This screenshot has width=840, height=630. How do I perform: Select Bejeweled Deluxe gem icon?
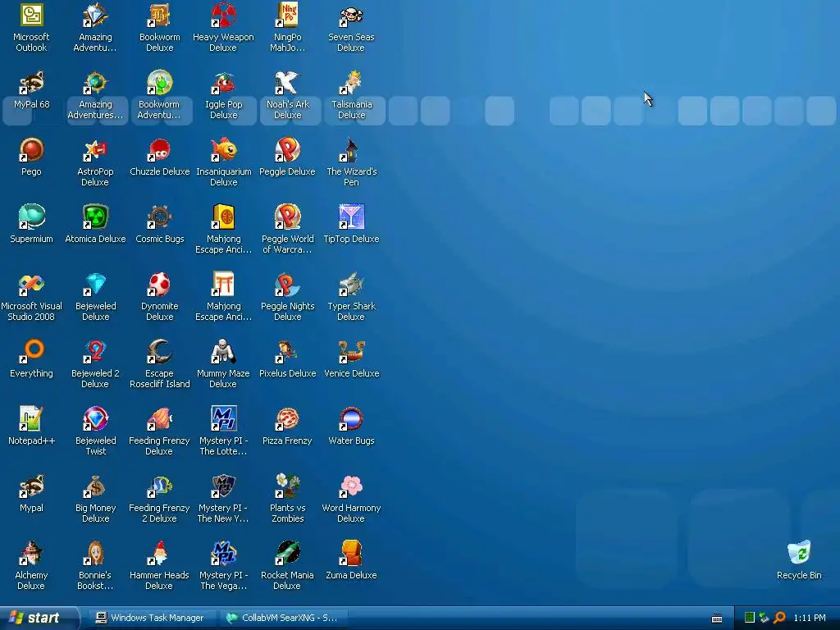tap(95, 285)
